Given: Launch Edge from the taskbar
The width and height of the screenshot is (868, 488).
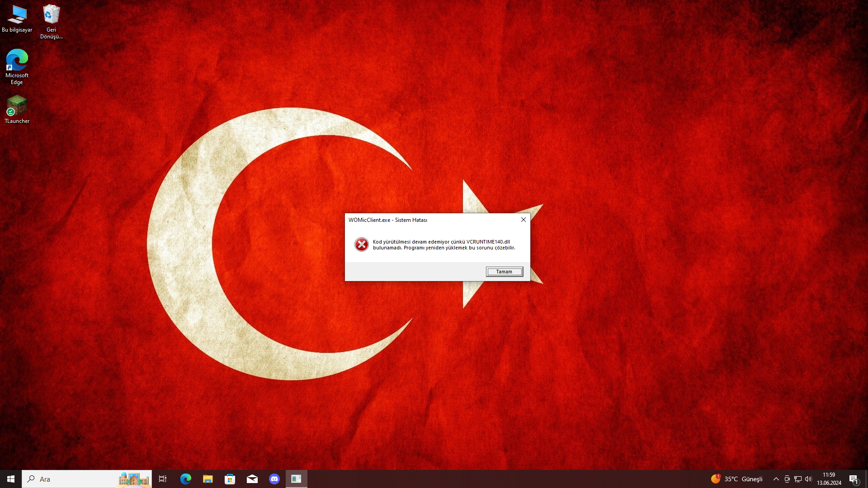Looking at the screenshot, I should click(x=186, y=479).
